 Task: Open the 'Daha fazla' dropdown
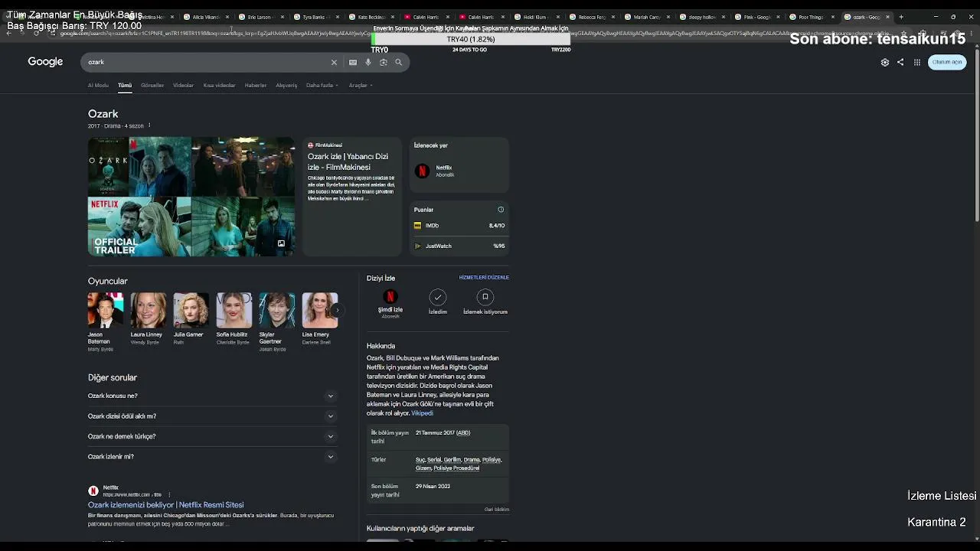[322, 86]
